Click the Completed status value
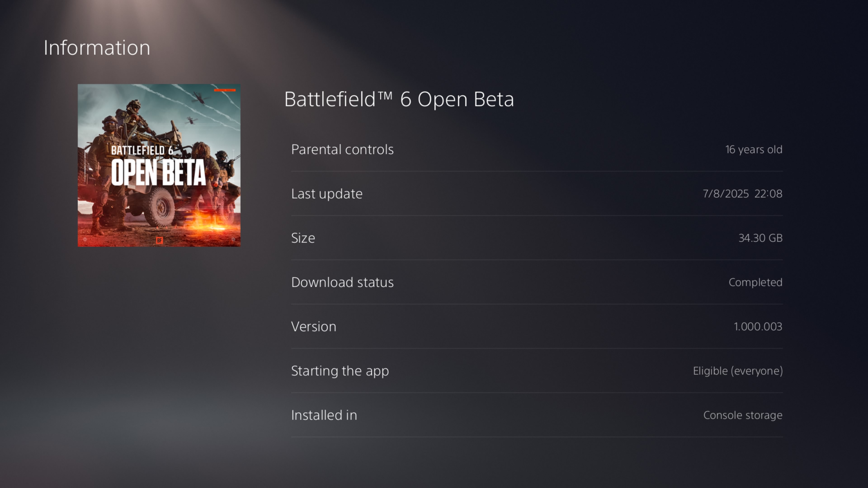This screenshot has height=488, width=868. 755,282
